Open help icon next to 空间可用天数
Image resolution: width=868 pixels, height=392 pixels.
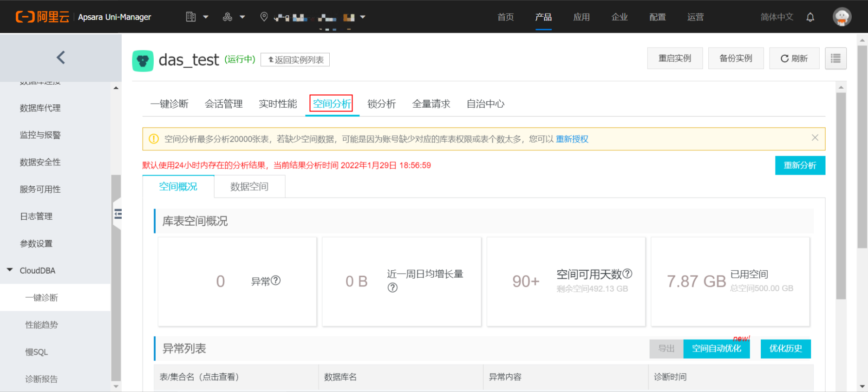[x=627, y=274]
